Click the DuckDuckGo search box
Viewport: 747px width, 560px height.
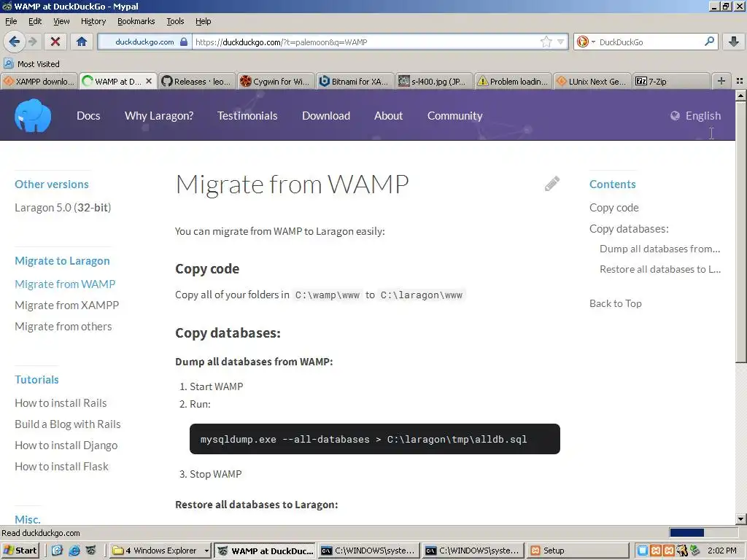point(649,42)
